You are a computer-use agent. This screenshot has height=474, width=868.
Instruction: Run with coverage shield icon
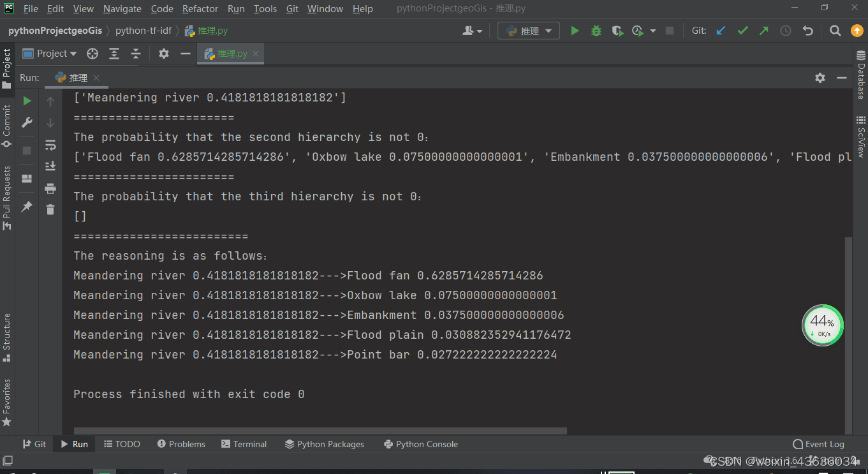[617, 31]
